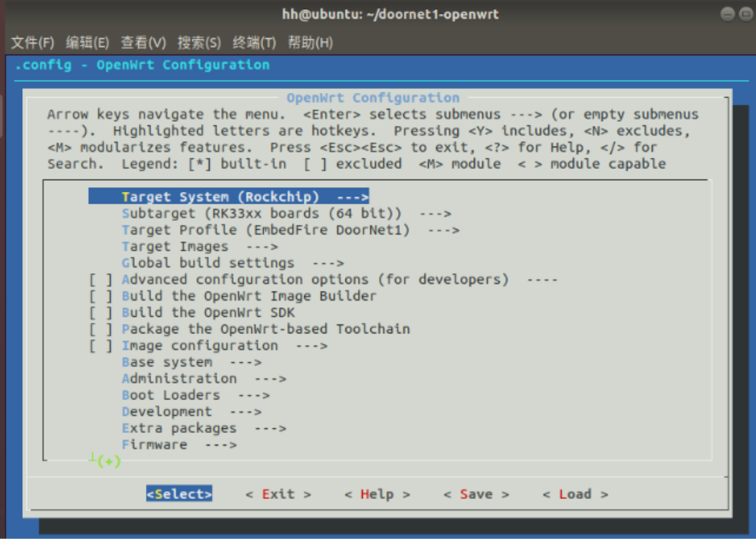
Task: Open the 终端(T) menu
Action: click(254, 43)
